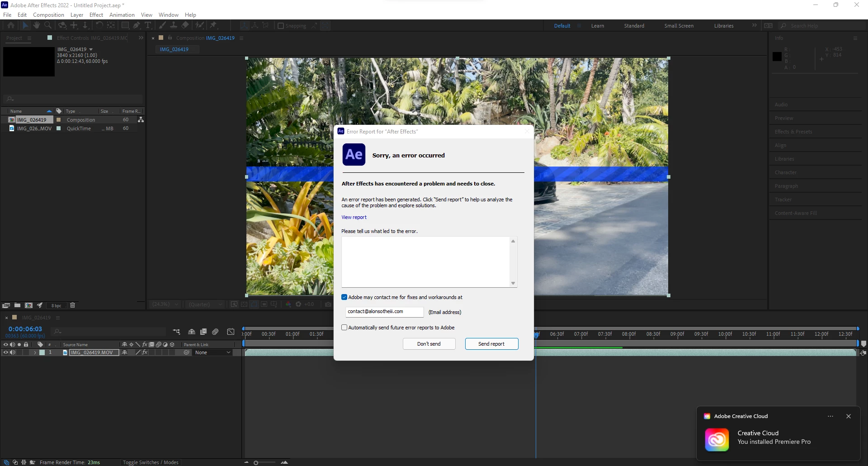This screenshot has width=868, height=466.
Task: Select the Zoom magnifier tool
Action: point(48,26)
